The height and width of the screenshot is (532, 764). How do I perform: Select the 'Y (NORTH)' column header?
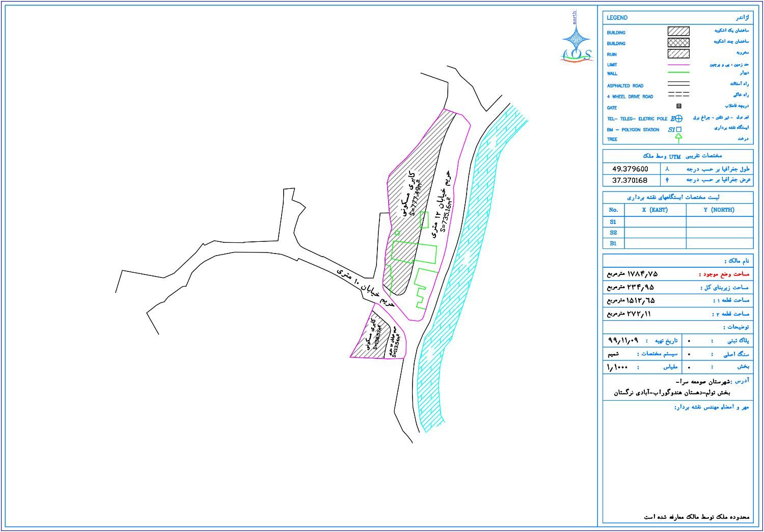719,210
